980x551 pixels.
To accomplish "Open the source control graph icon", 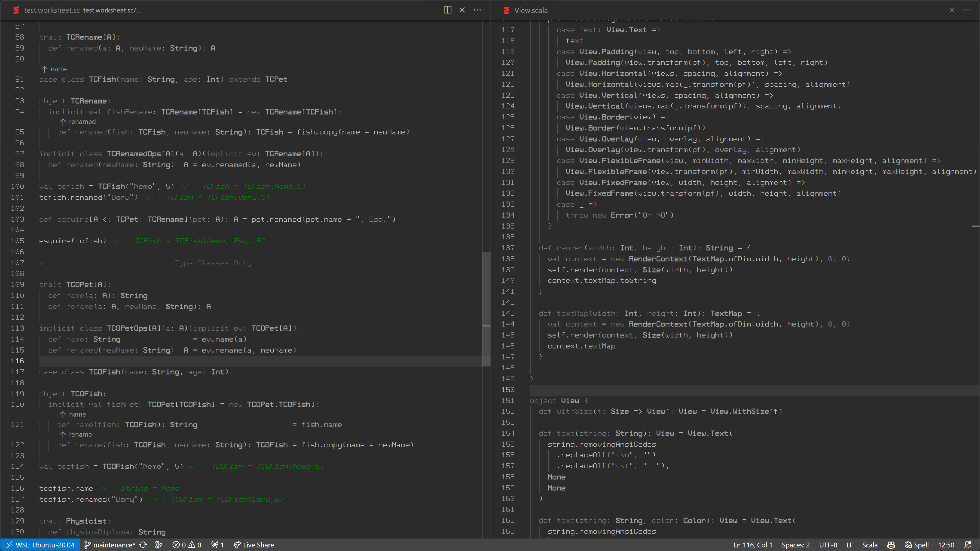I will 159,545.
